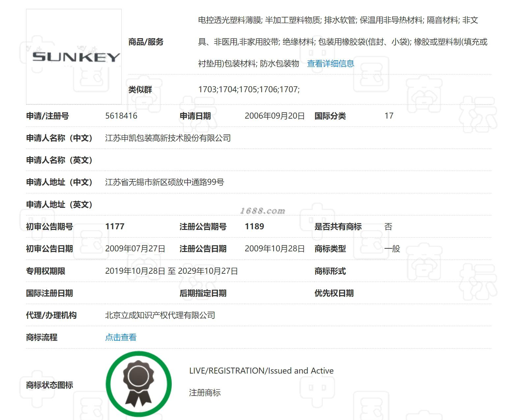Click the 初审公告期号 label
The width and height of the screenshot is (525, 420).
click(49, 227)
